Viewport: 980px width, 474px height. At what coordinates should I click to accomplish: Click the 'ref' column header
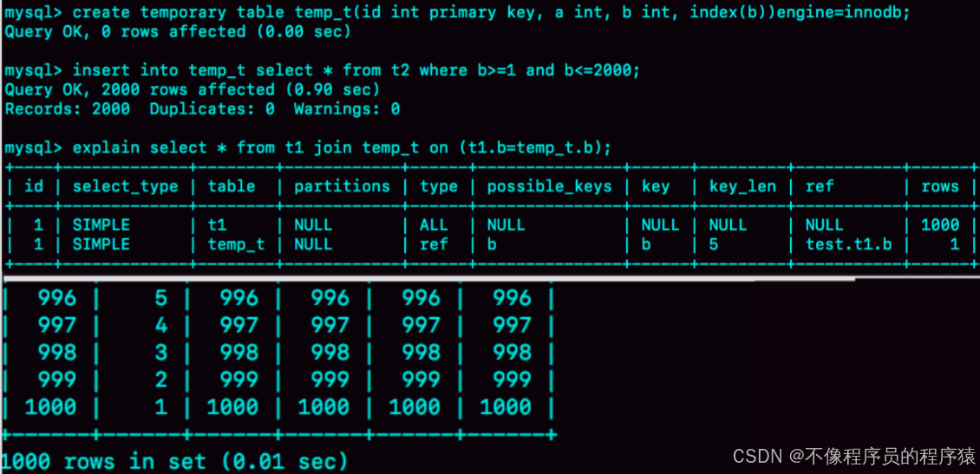click(820, 186)
